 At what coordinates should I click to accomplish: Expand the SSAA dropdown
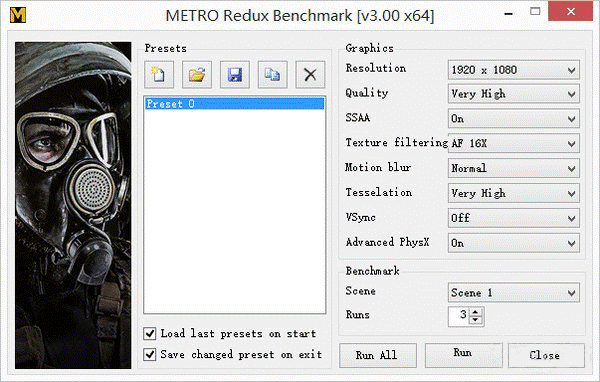point(514,119)
